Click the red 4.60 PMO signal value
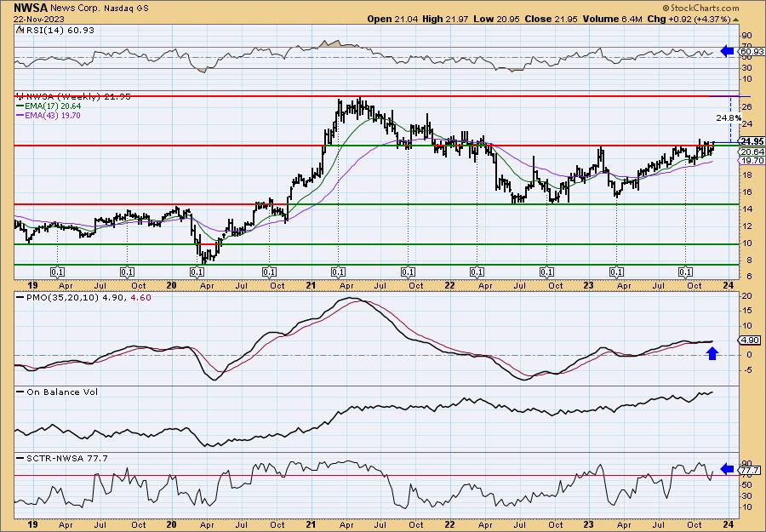The width and height of the screenshot is (766, 532). [140, 297]
